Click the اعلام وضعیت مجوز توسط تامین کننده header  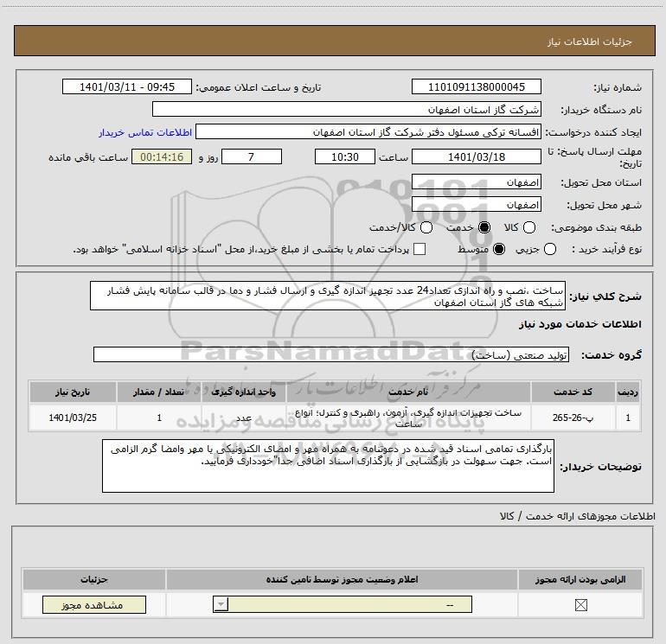tap(342, 579)
